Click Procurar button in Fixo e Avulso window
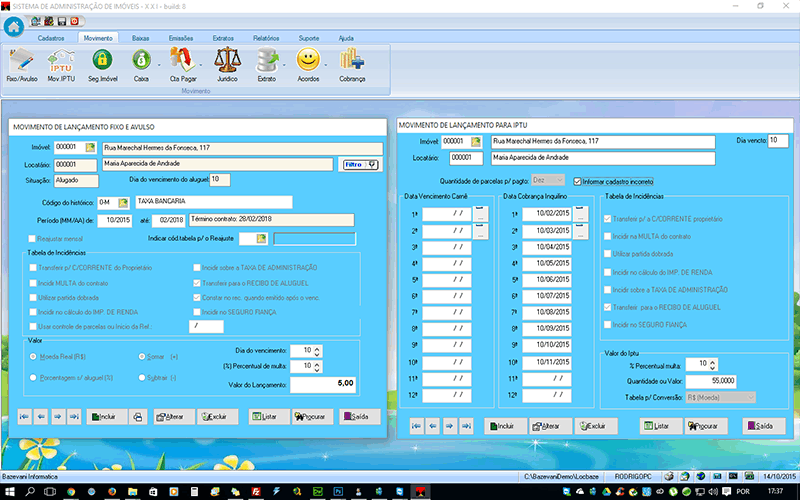The width and height of the screenshot is (800, 500). pos(312,417)
